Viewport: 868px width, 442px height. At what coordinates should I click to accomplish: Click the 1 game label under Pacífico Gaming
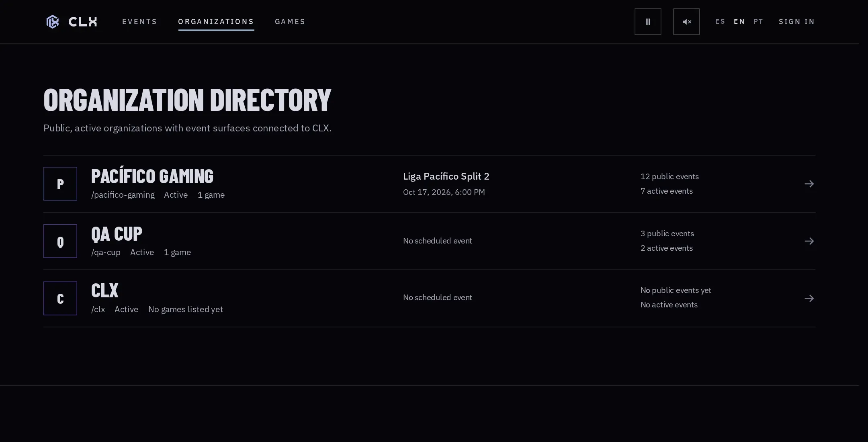click(211, 195)
